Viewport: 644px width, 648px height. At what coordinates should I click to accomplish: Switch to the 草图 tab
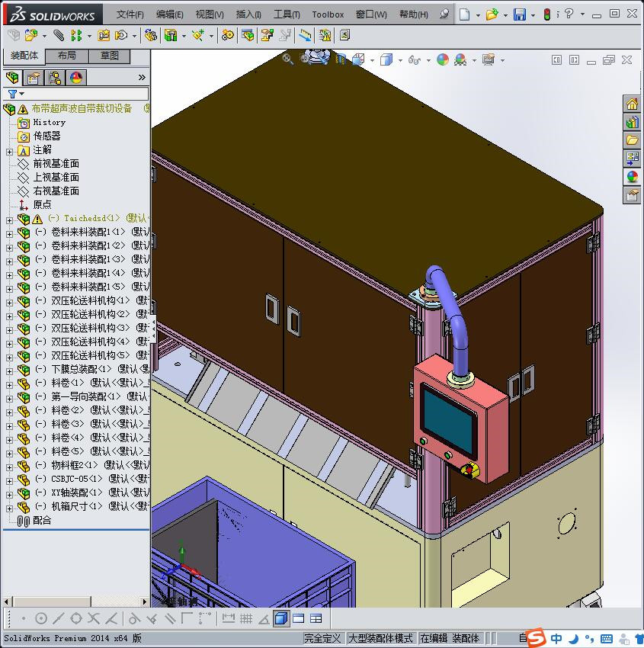pos(110,56)
